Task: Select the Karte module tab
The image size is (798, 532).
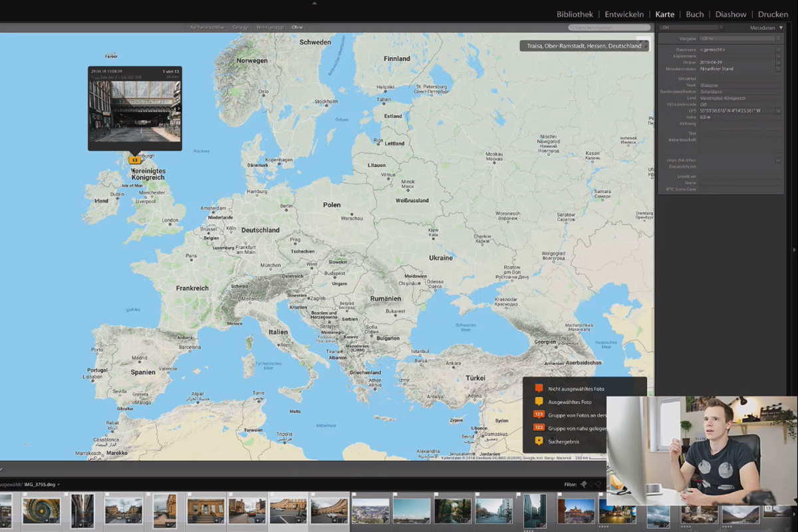Action: click(x=664, y=14)
